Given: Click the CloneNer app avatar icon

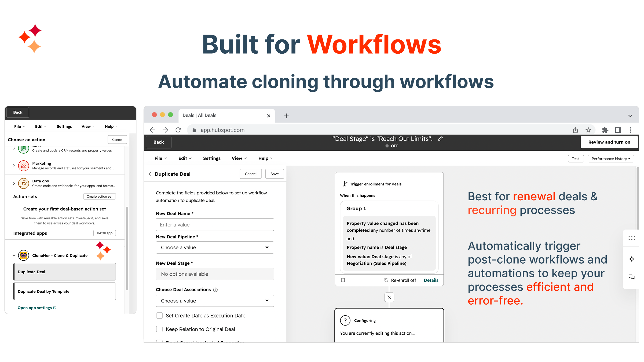Looking at the screenshot, I should 24,255.
